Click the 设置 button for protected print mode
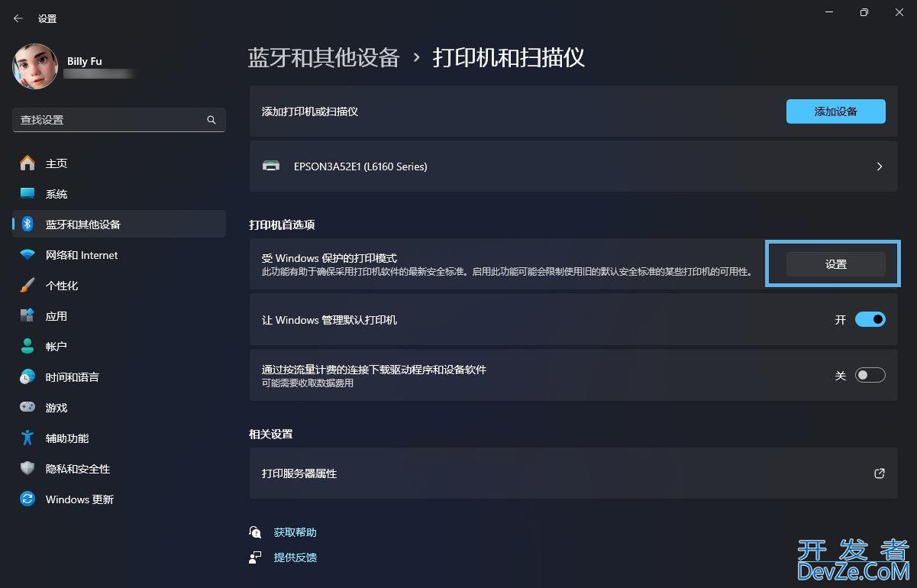 (x=836, y=264)
